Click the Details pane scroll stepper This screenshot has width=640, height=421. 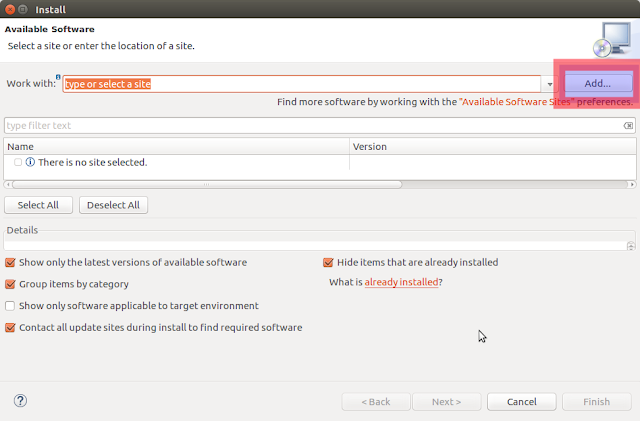click(631, 246)
